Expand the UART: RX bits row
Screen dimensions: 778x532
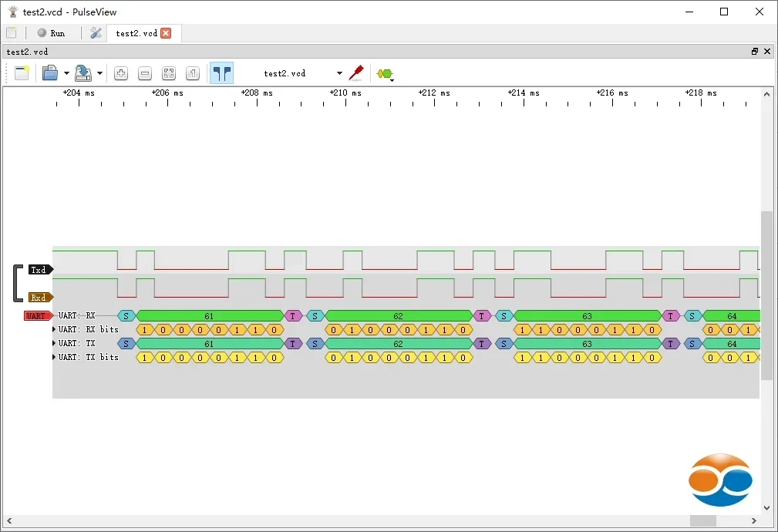(53, 329)
